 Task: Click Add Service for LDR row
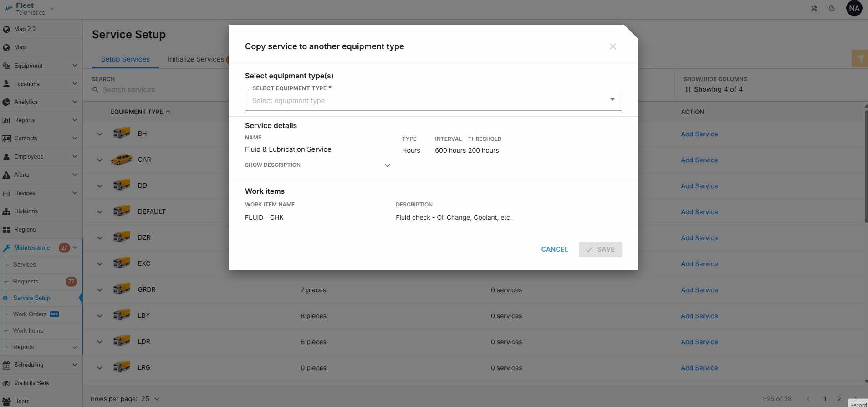[700, 342]
